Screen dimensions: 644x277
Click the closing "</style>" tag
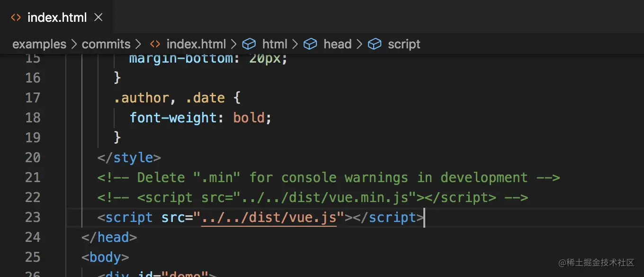[129, 157]
